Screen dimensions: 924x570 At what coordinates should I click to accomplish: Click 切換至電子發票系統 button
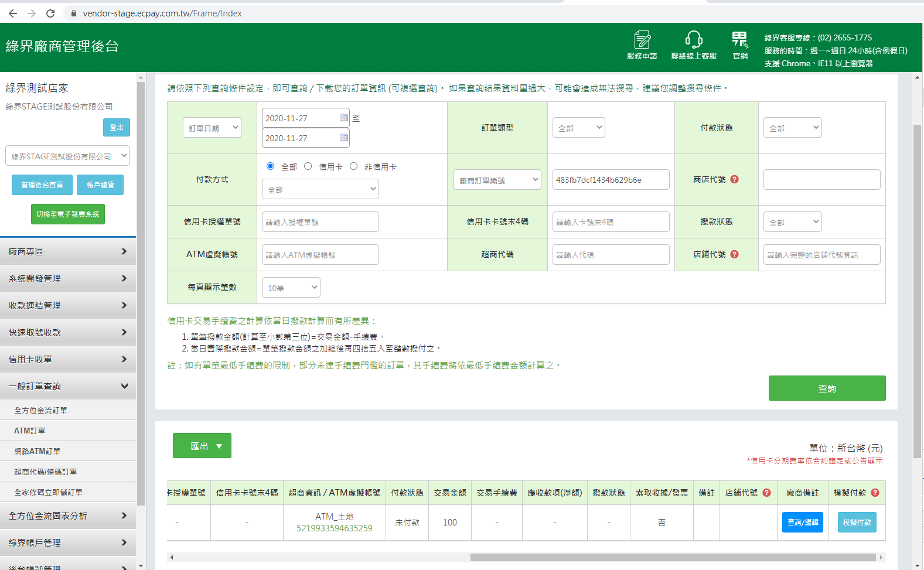(x=68, y=214)
